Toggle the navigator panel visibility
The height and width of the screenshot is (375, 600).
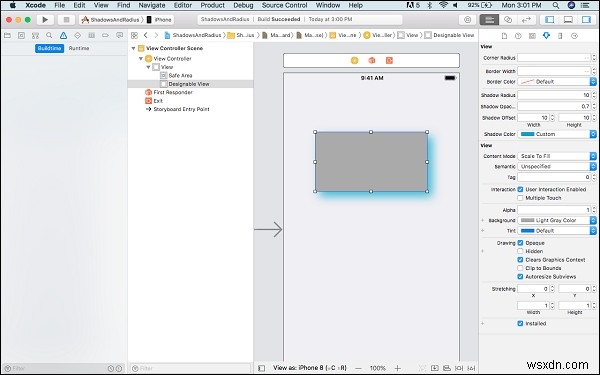pyautogui.click(x=550, y=20)
